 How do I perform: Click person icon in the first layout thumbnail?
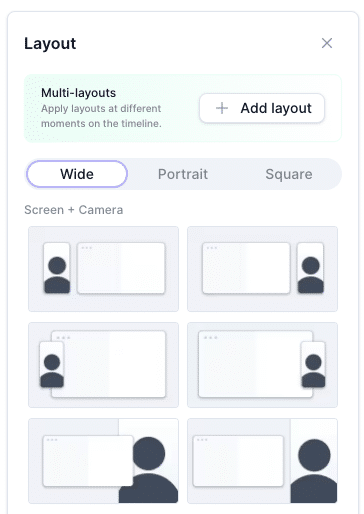(x=57, y=275)
